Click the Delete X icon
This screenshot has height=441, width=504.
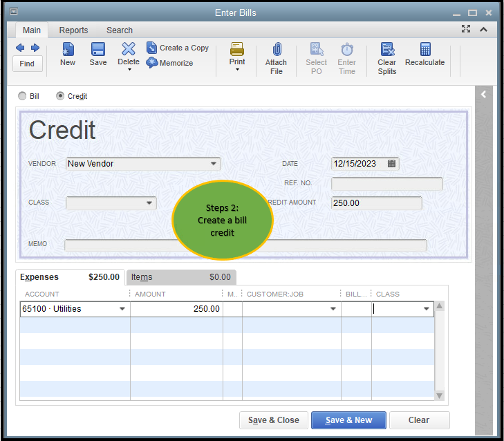(129, 49)
